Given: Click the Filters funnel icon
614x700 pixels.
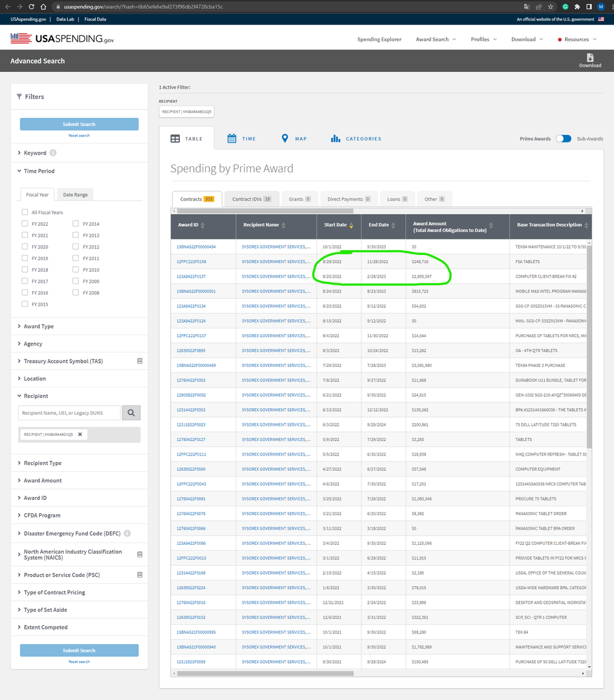Looking at the screenshot, I should pos(19,97).
